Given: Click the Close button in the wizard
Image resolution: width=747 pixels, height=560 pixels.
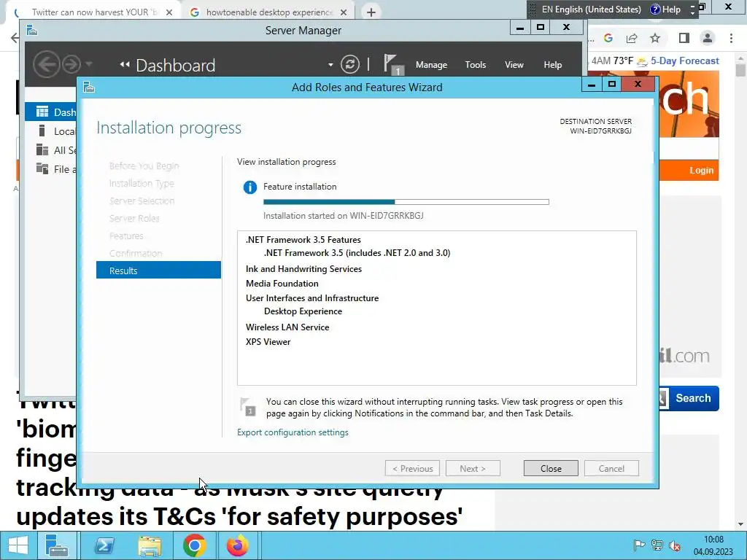Looking at the screenshot, I should pos(551,469).
